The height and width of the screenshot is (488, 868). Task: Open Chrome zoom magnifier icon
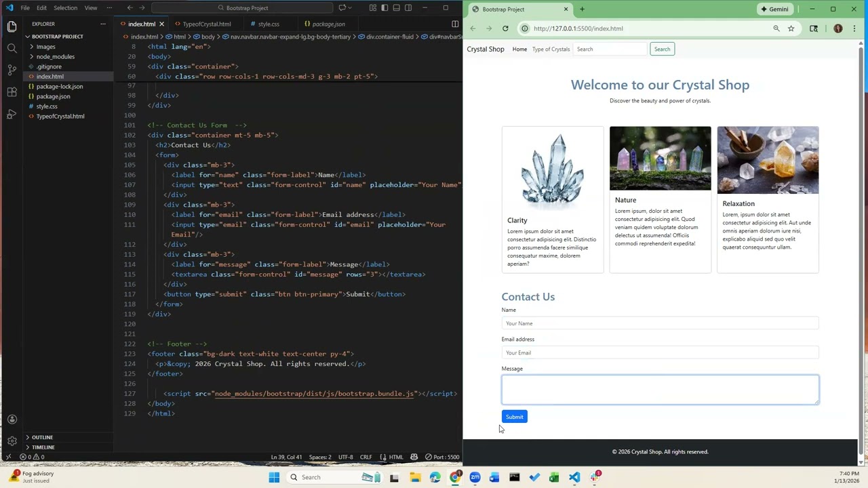coord(776,28)
